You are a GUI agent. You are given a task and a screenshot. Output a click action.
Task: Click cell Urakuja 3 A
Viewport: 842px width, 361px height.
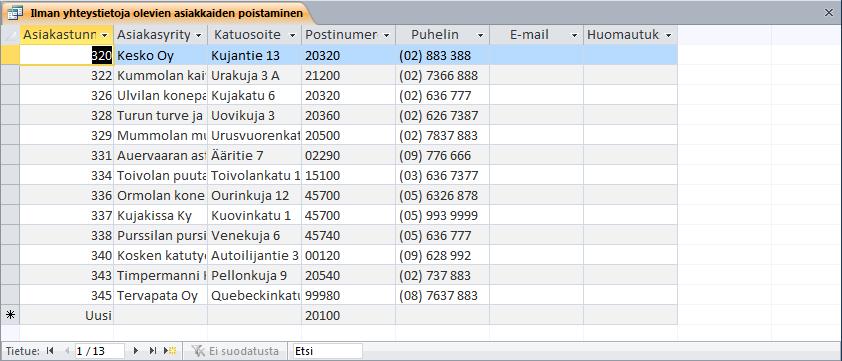click(x=255, y=75)
